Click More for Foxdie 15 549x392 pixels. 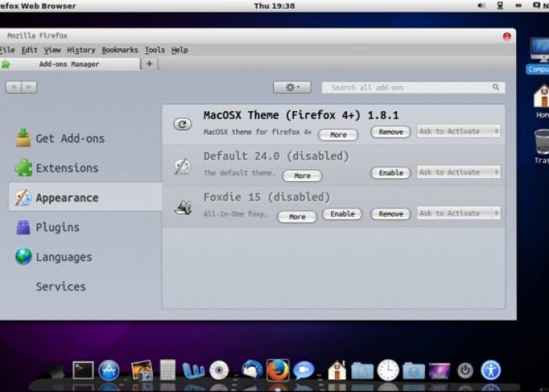coord(297,216)
